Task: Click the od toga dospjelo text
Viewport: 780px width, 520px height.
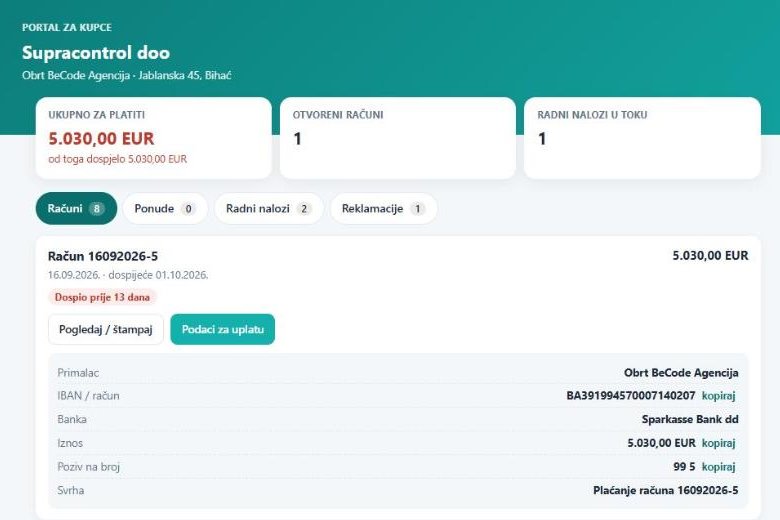Action: point(117,159)
